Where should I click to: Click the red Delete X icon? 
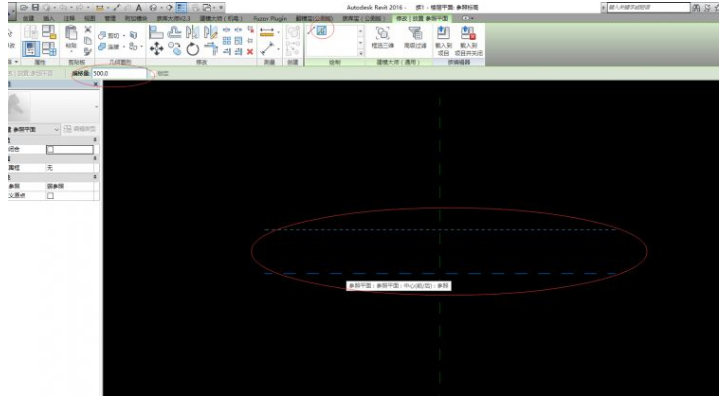[x=249, y=48]
